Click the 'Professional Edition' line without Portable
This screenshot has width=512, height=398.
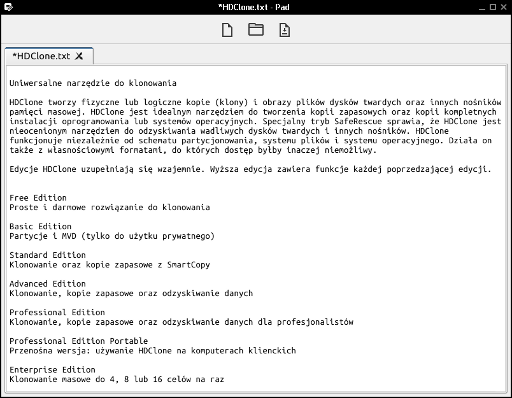click(x=57, y=312)
